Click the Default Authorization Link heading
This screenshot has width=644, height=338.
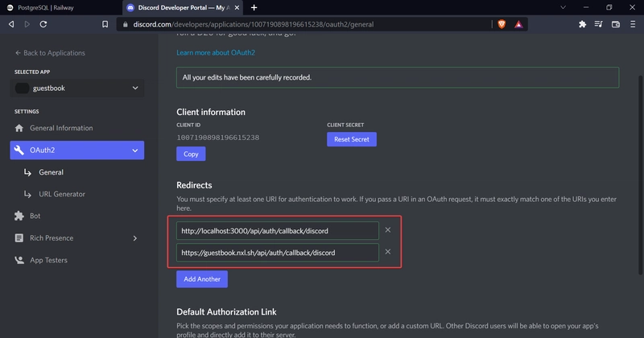click(x=226, y=312)
